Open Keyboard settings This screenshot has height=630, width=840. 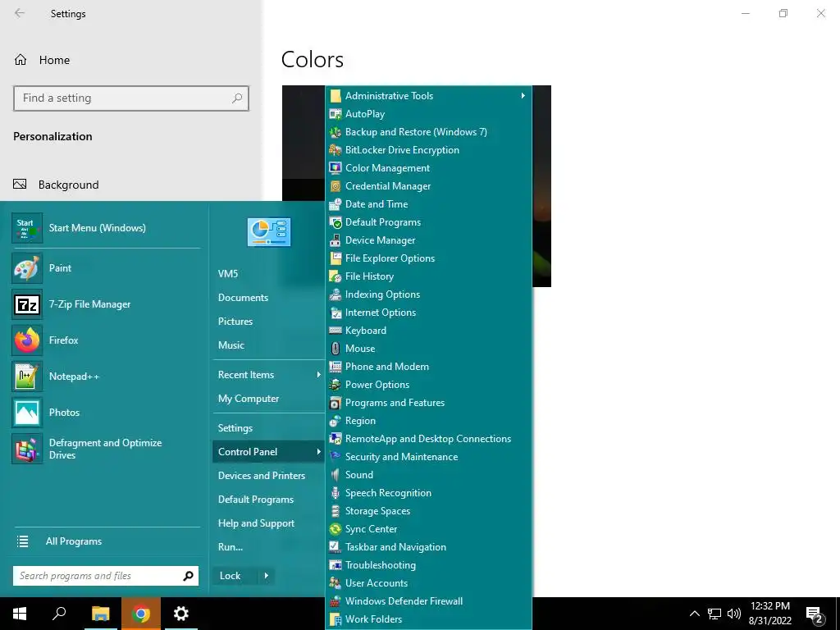pyautogui.click(x=428, y=331)
